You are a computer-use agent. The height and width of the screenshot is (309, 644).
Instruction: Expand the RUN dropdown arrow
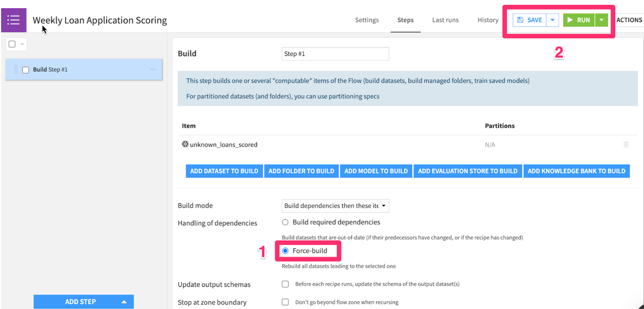(x=601, y=20)
